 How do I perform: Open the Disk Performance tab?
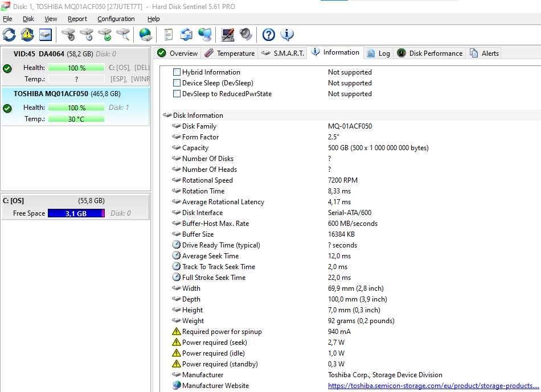[429, 53]
